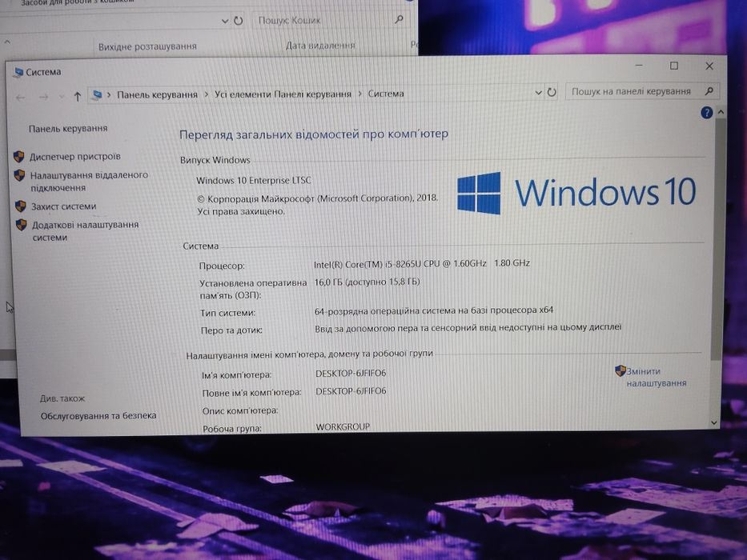The image size is (747, 560).
Task: Open Диспетчер пристроїв link
Action: (74, 156)
